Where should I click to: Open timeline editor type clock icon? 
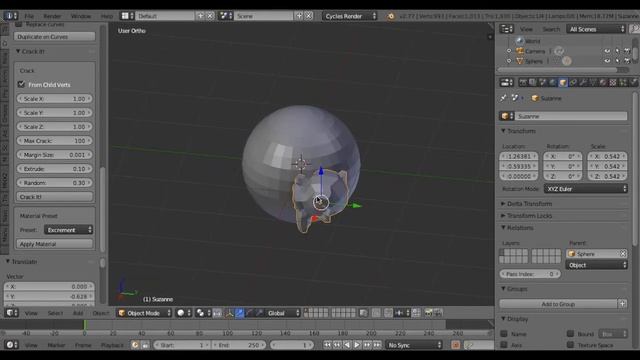pyautogui.click(x=11, y=345)
